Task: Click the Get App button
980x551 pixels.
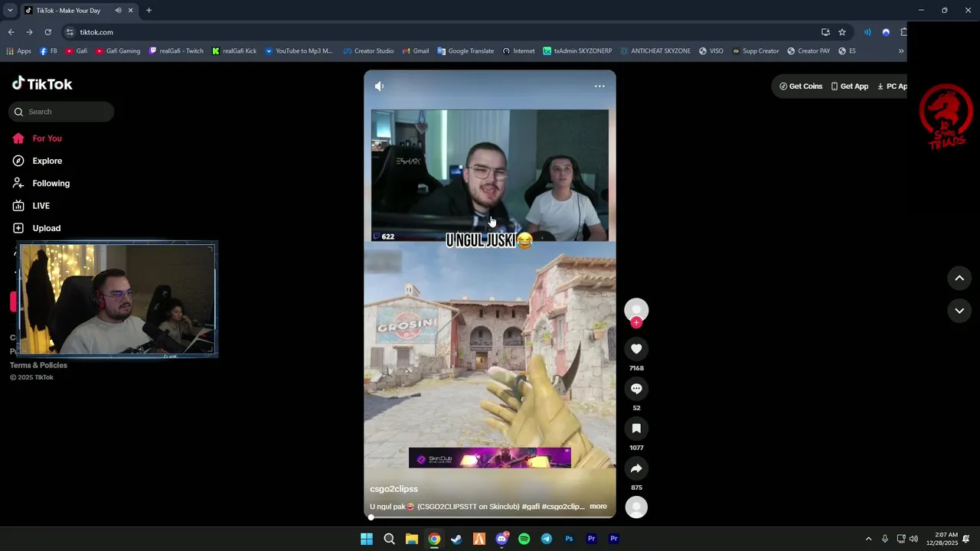Action: point(850,86)
